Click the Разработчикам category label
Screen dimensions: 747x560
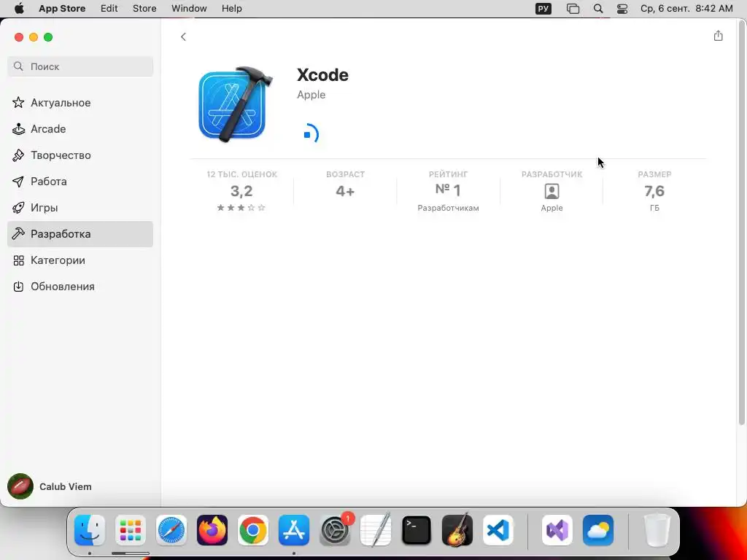pyautogui.click(x=448, y=208)
